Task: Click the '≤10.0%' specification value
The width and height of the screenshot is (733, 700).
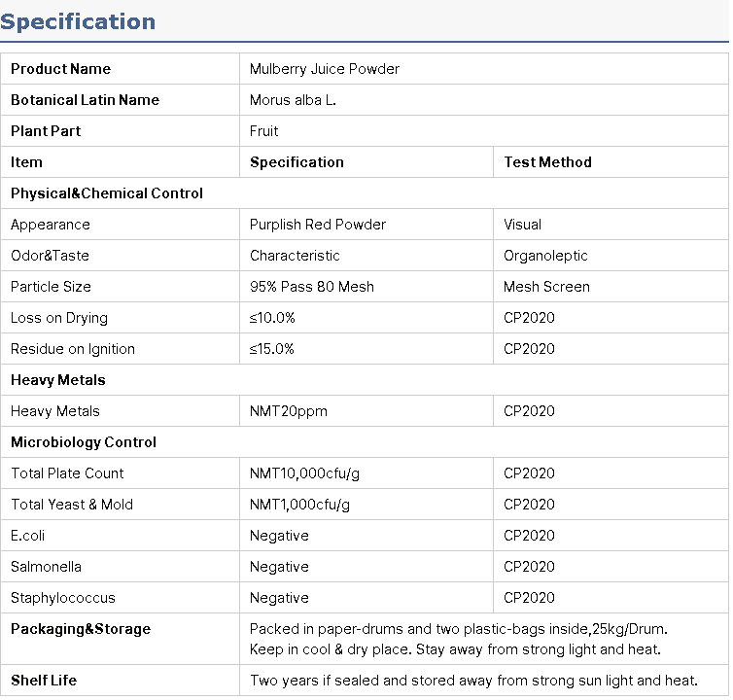Action: [272, 318]
